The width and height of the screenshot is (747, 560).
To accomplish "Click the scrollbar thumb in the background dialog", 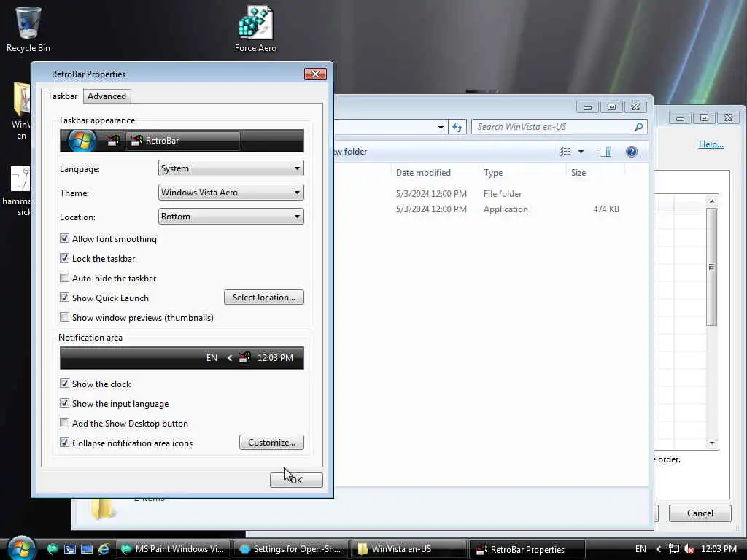I will [712, 267].
